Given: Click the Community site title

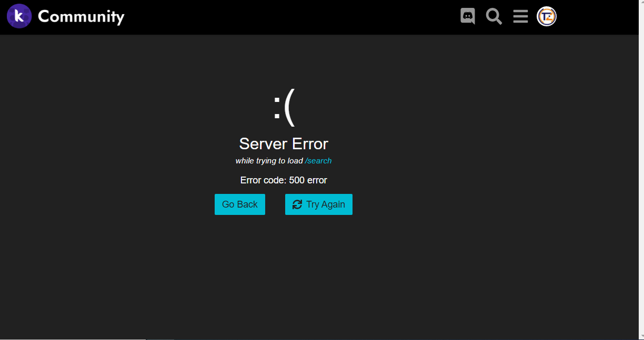Looking at the screenshot, I should point(81,17).
